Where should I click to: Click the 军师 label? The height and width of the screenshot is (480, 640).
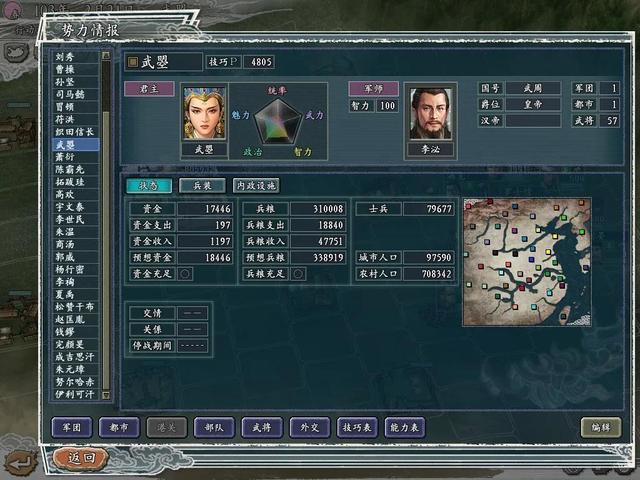pyautogui.click(x=373, y=89)
